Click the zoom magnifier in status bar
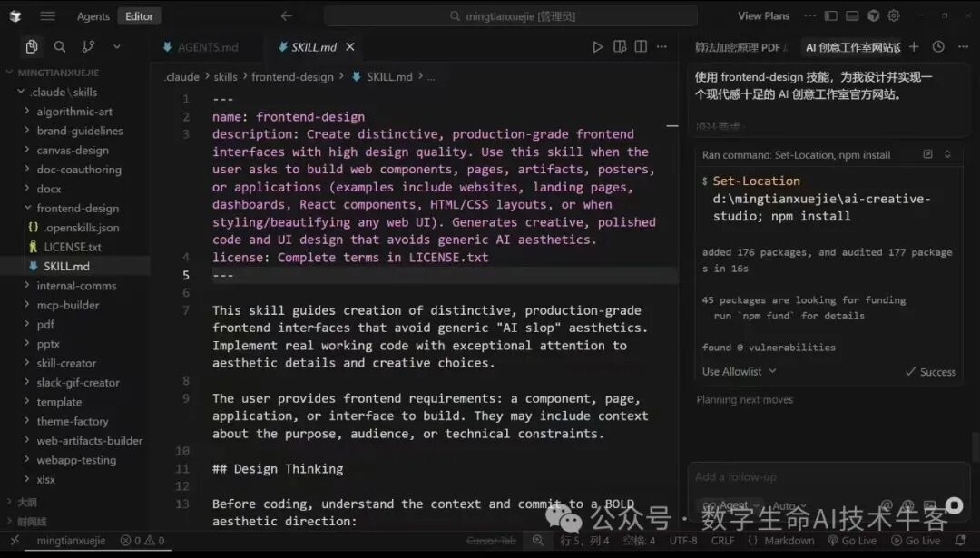The image size is (980, 558). pyautogui.click(x=537, y=541)
